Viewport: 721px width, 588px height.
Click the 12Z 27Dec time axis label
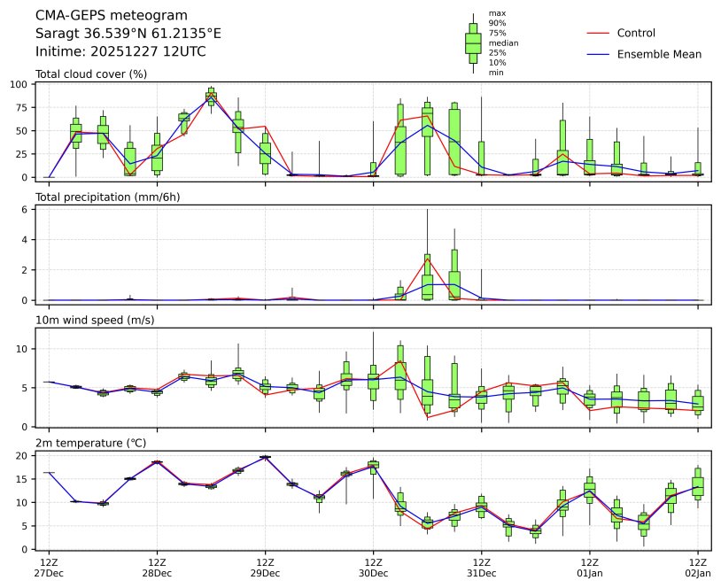(49, 568)
